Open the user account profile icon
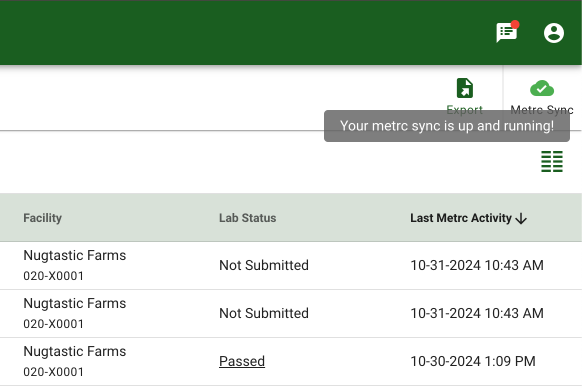 pyautogui.click(x=554, y=33)
